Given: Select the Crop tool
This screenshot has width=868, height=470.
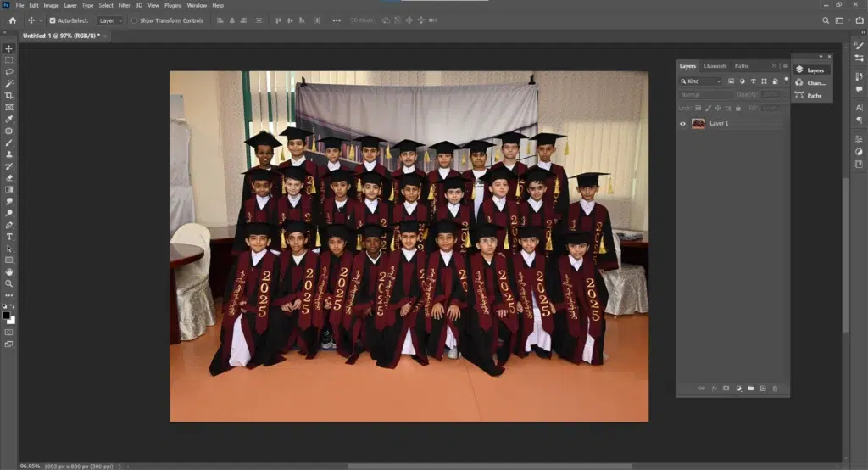Looking at the screenshot, I should click(9, 96).
